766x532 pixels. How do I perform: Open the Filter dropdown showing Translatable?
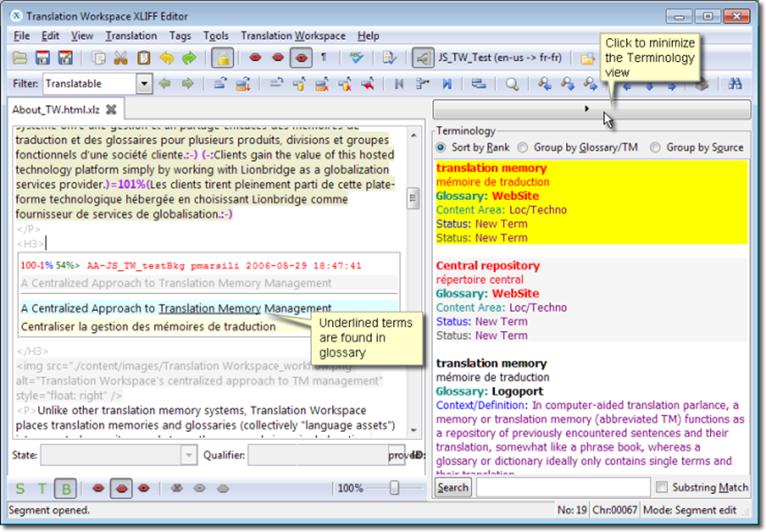[x=143, y=83]
